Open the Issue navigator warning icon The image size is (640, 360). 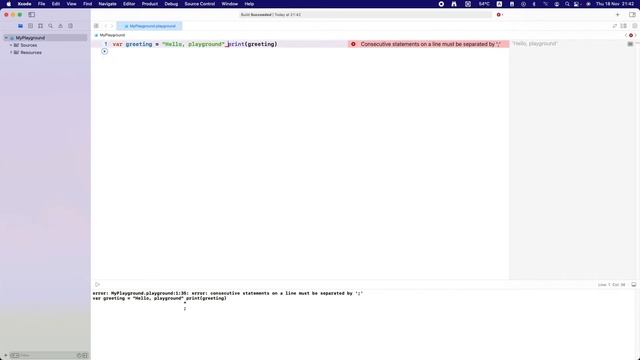pyautogui.click(x=60, y=26)
